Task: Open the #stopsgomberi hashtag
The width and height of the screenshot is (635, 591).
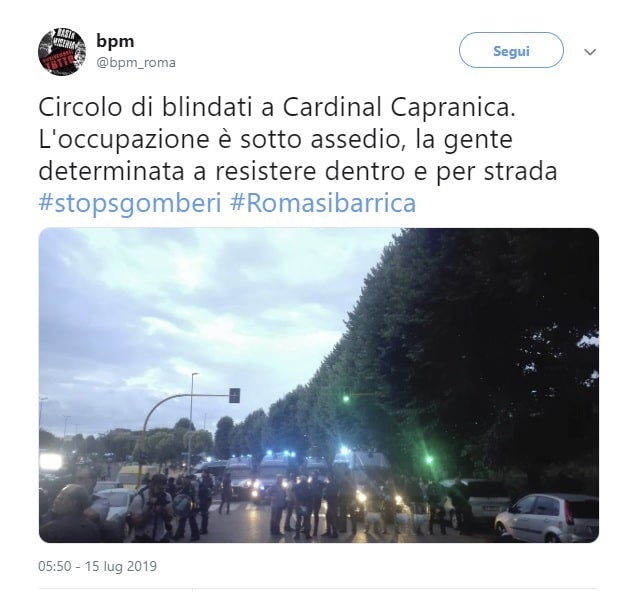Action: click(130, 203)
